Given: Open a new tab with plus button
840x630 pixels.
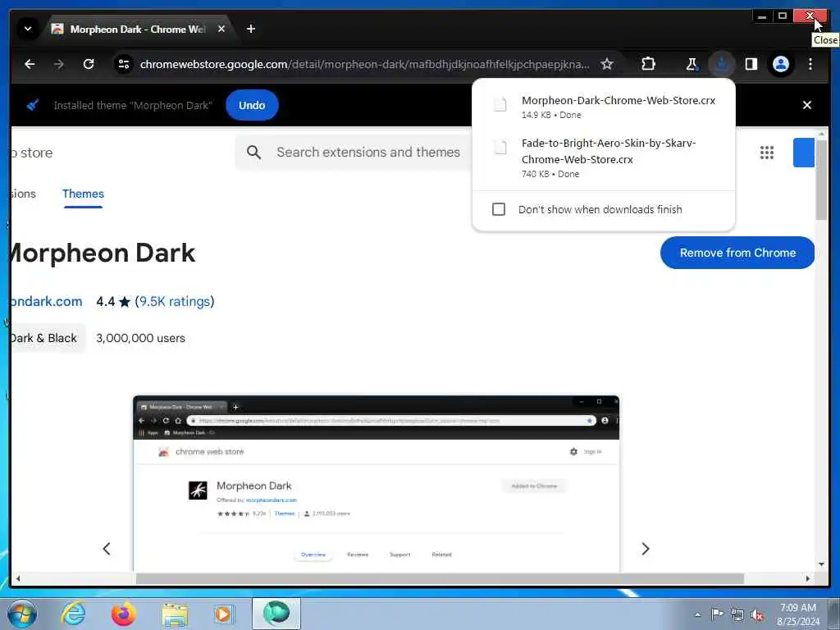Looking at the screenshot, I should point(251,29).
